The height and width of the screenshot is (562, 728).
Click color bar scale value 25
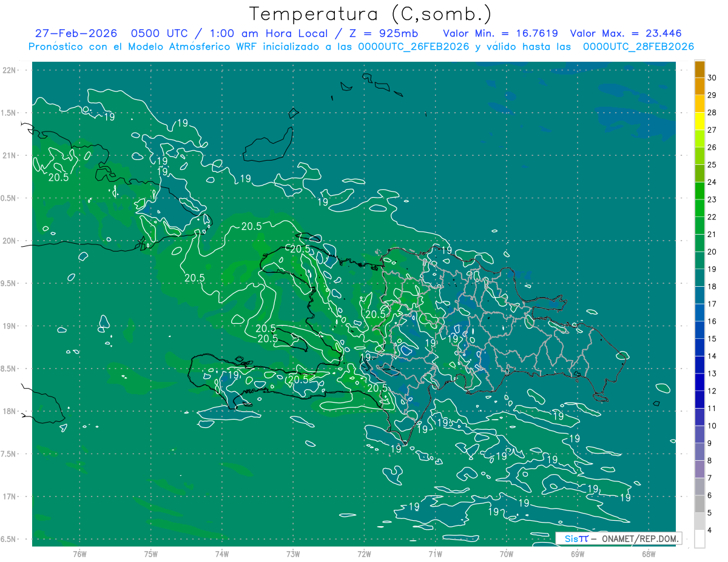pyautogui.click(x=712, y=165)
